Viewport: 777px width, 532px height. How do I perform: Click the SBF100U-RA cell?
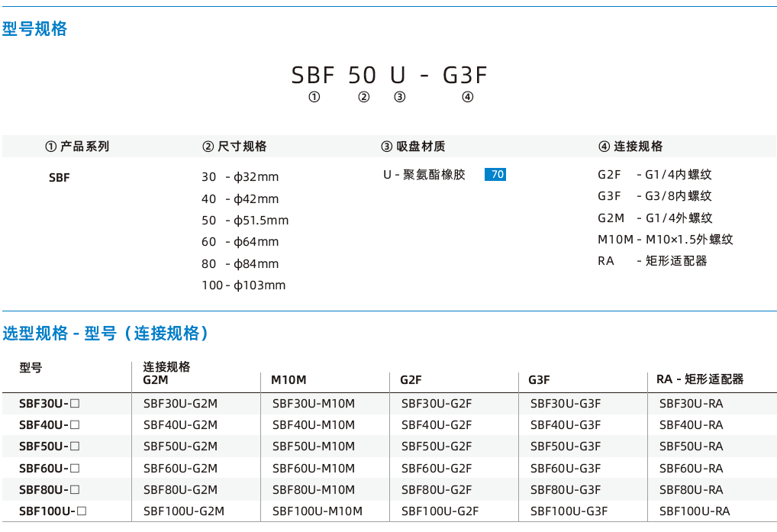pos(695,511)
